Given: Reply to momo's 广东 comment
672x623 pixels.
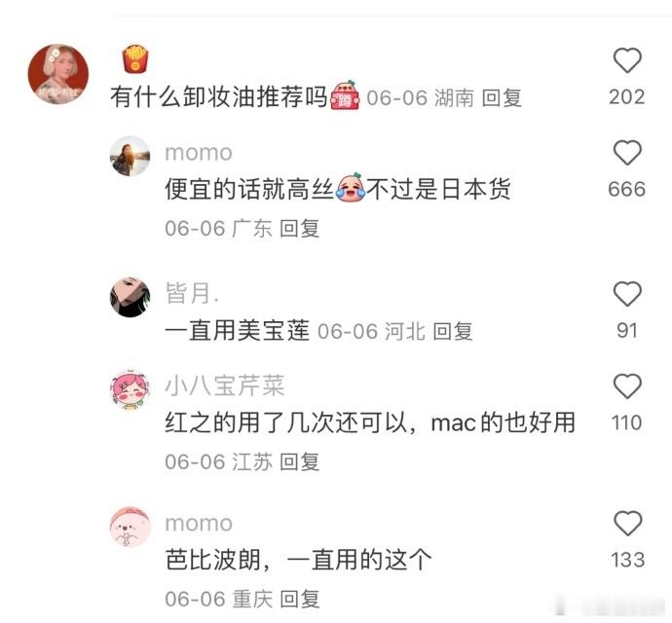Looking at the screenshot, I should tap(299, 229).
